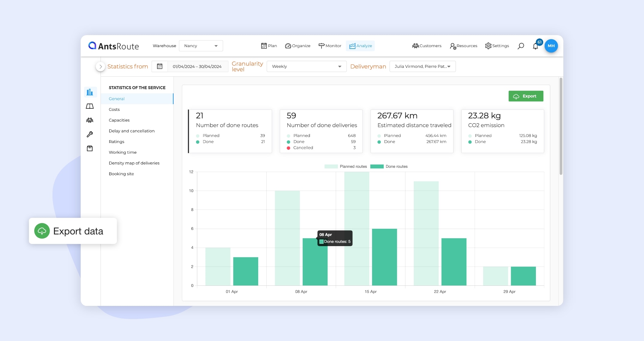Open Delay and cancellation statistics

coord(132,131)
